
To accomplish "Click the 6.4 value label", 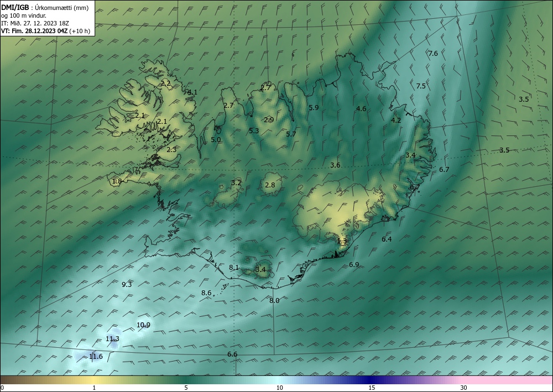I will (x=387, y=239).
